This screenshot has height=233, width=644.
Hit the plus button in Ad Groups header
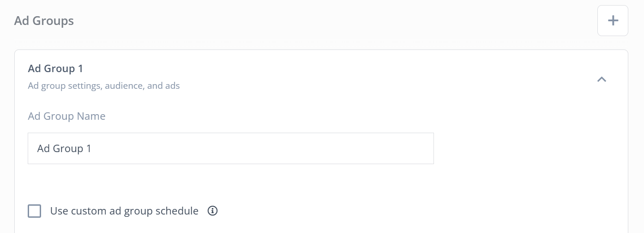(613, 20)
